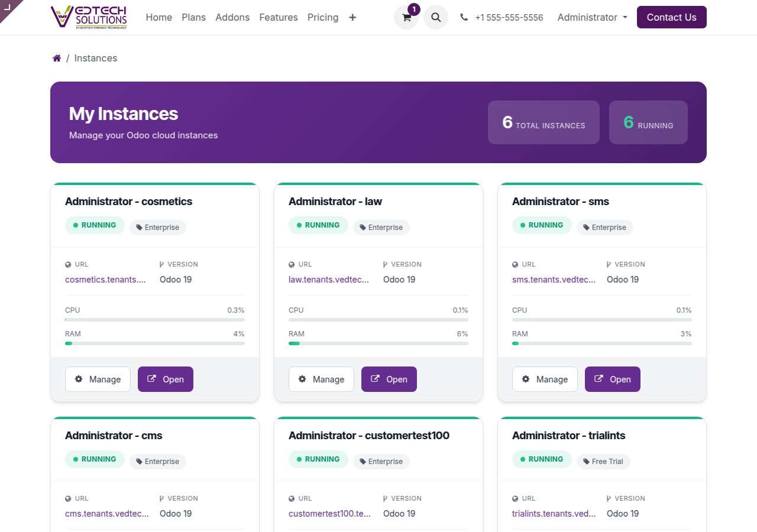Click the Free Trial badge on trialints card
Screen dimensions: 757x532
[x=603, y=462]
